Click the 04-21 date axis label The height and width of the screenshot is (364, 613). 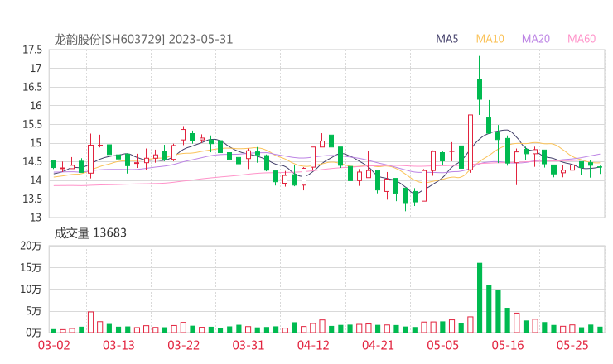pyautogui.click(x=378, y=345)
